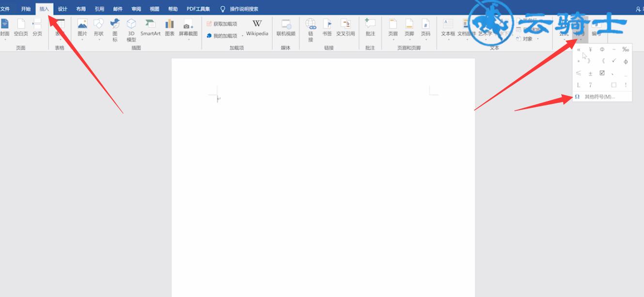
Task: Insert the ‰ per mille symbol
Action: point(626,49)
